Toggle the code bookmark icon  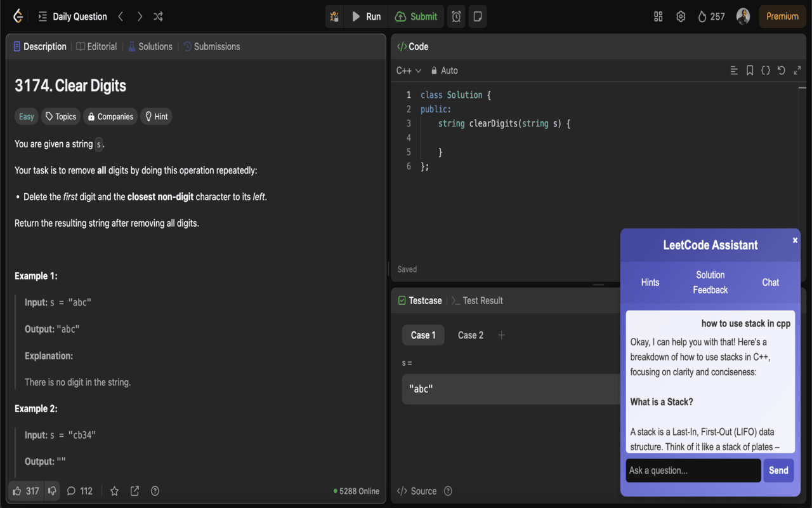pos(750,70)
